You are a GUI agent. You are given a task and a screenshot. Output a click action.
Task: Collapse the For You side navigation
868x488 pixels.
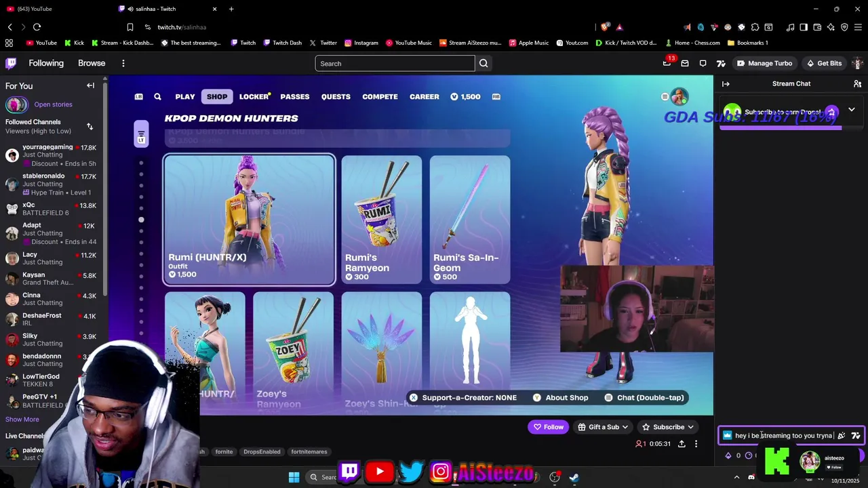(90, 85)
